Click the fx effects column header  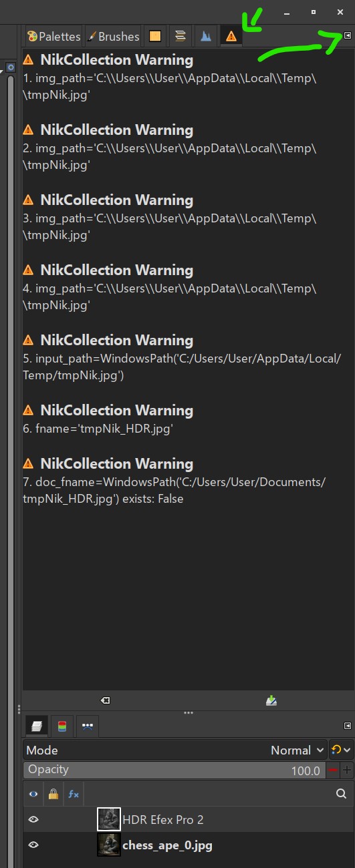pos(74,794)
